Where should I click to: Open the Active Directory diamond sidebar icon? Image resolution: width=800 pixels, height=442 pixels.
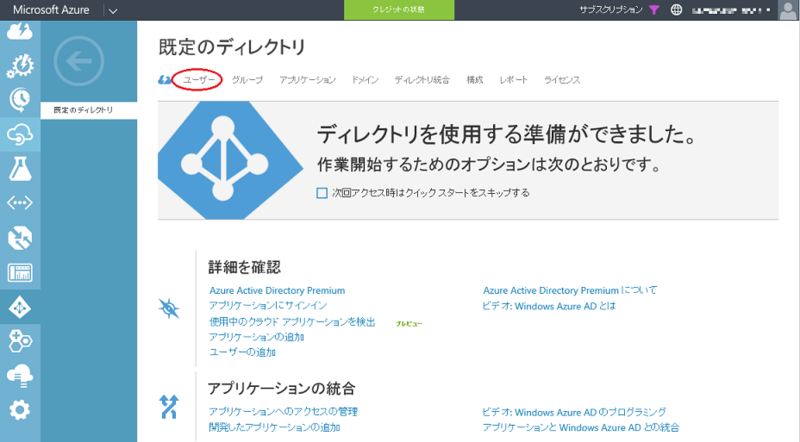19,308
